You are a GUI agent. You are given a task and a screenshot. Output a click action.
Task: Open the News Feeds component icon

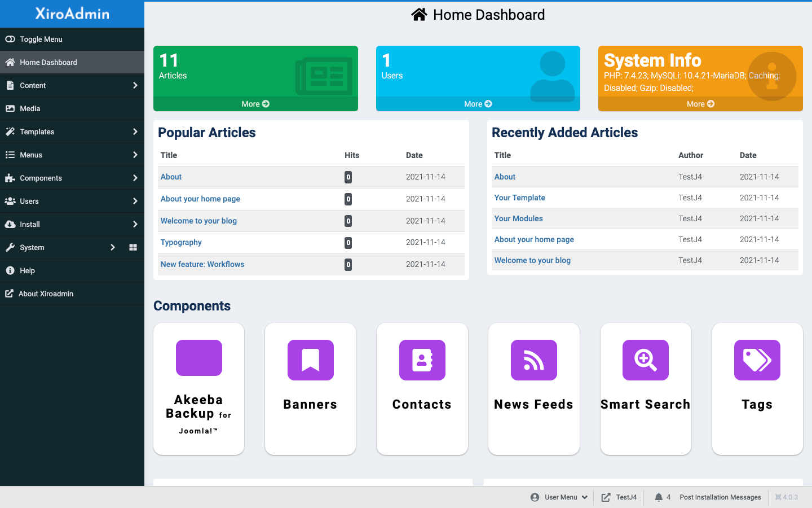point(533,360)
